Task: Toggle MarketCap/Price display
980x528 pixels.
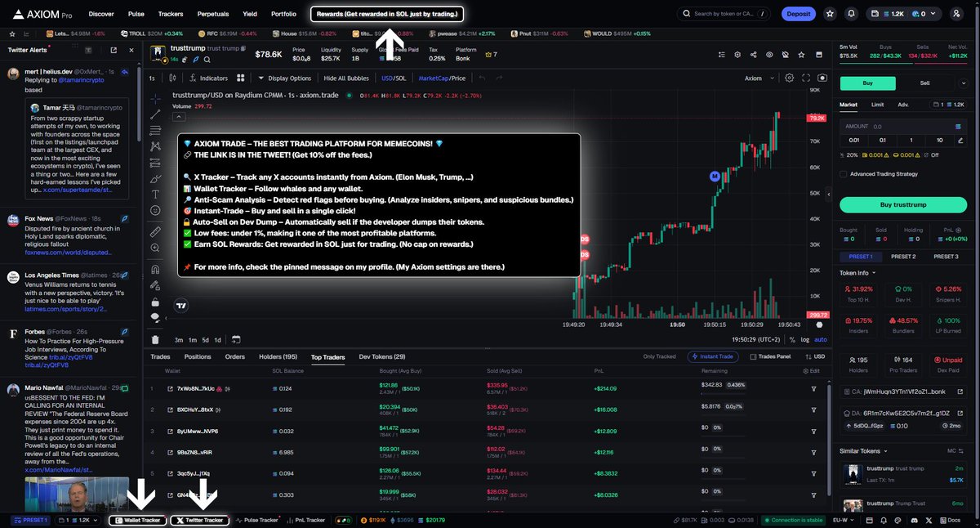Action: [x=442, y=78]
